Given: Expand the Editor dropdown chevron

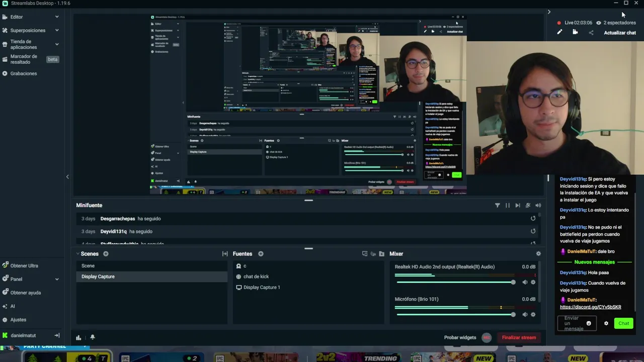Looking at the screenshot, I should pos(57,17).
